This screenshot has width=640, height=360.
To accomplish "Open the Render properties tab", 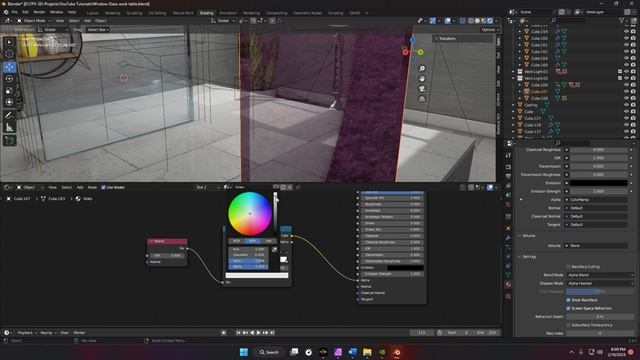I will point(509,167).
